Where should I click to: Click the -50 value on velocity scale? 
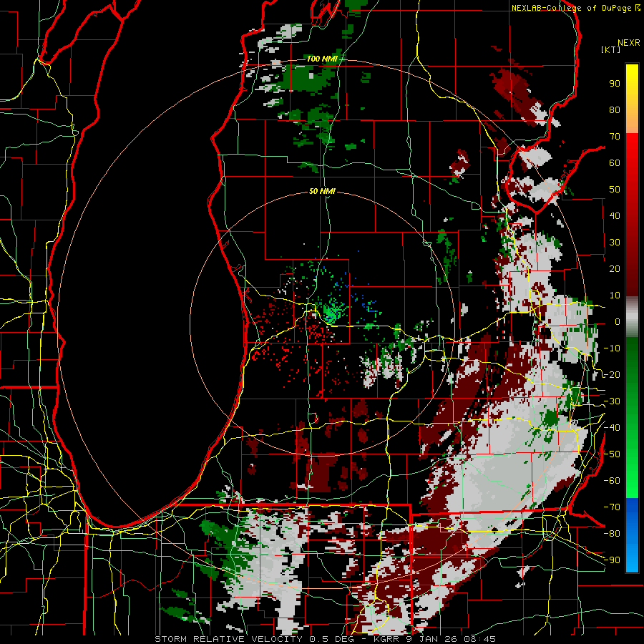point(612,454)
